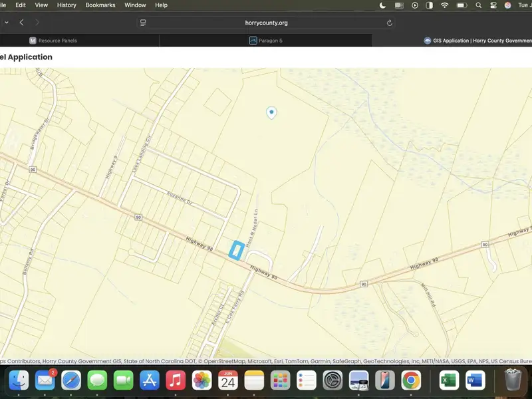Expand the sidebar dropdown chevron in Safari toolbar
Viewport: 532px width, 399px height.
pos(7,23)
